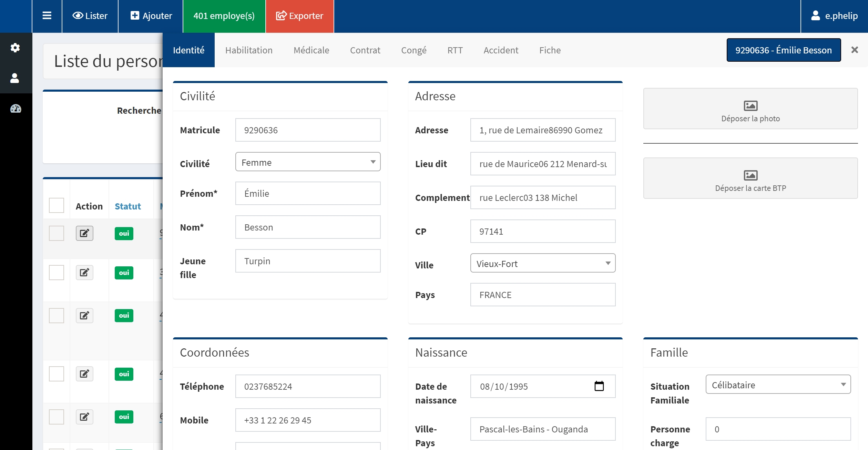Image resolution: width=868 pixels, height=450 pixels.
Task: Open the Ville dropdown showing Vieux-Fort
Action: [x=543, y=263]
